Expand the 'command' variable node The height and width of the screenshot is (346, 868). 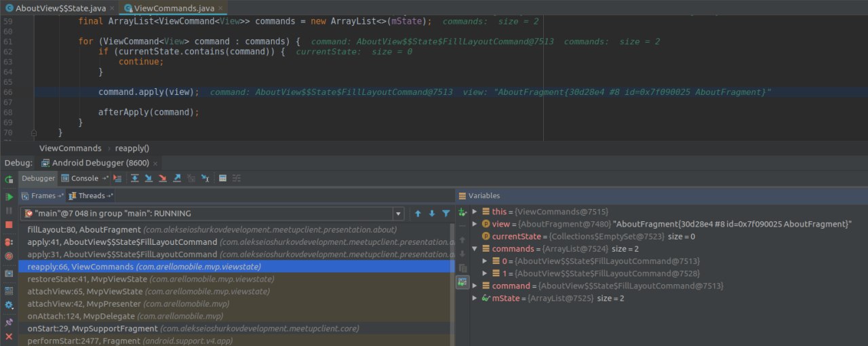475,286
